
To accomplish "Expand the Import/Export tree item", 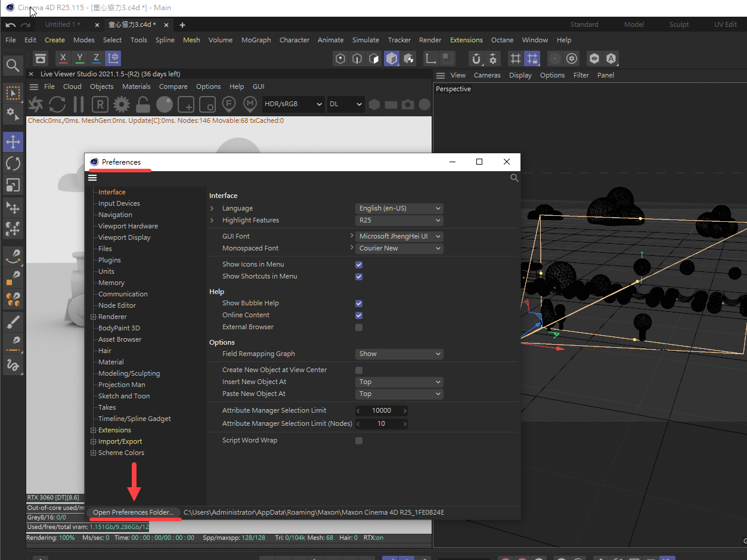I will [x=93, y=441].
